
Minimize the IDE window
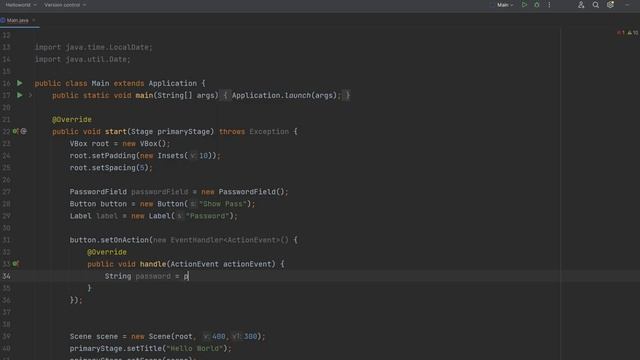pyautogui.click(x=627, y=5)
